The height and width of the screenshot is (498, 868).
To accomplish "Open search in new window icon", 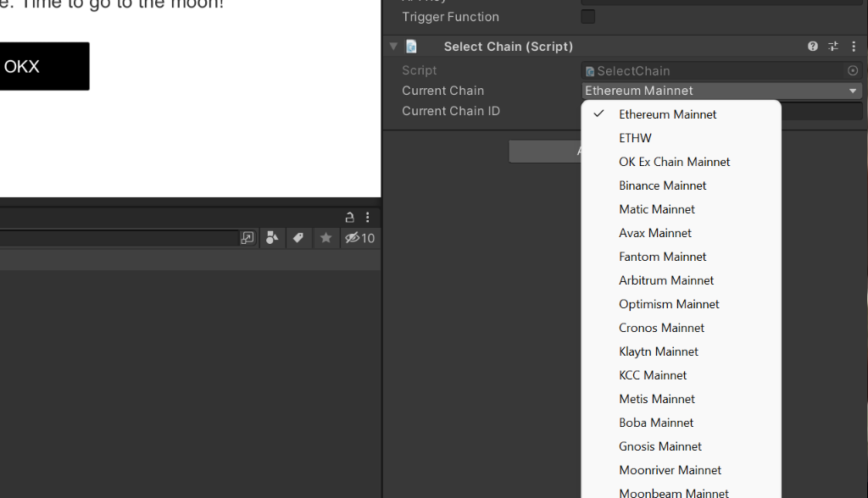I will click(x=247, y=238).
